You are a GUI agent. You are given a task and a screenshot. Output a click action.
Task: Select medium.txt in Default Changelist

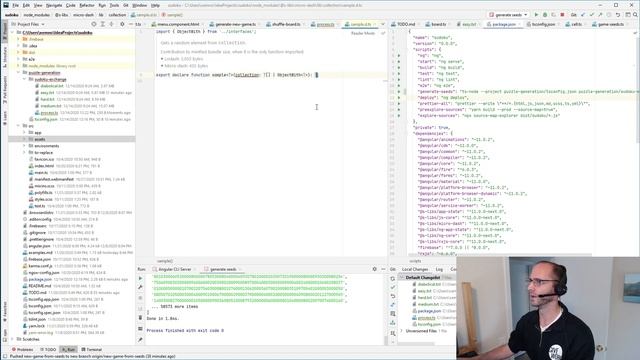tap(428, 304)
